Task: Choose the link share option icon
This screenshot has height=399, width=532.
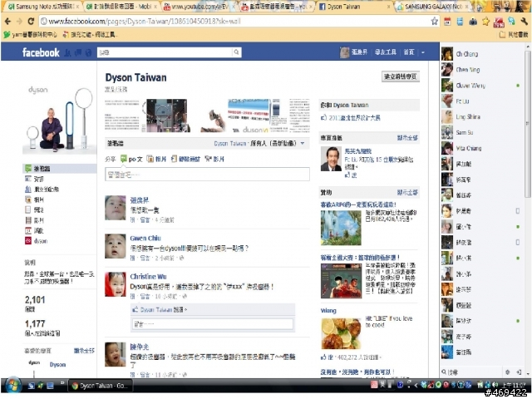Action: point(174,159)
